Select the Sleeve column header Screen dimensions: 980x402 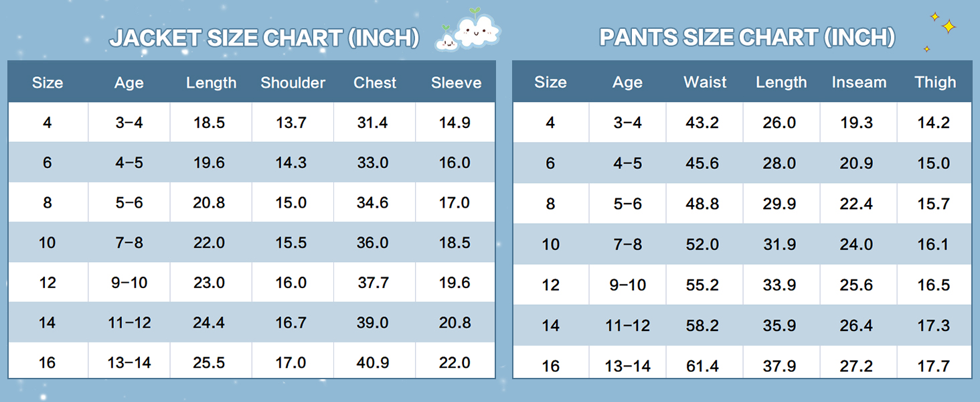(x=456, y=83)
